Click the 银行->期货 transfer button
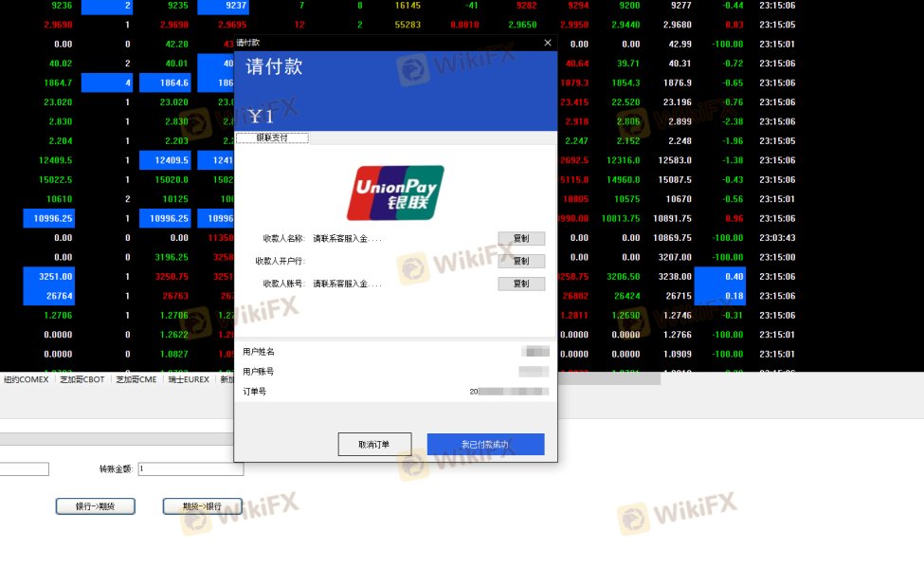The width and height of the screenshot is (924, 569). [96, 506]
